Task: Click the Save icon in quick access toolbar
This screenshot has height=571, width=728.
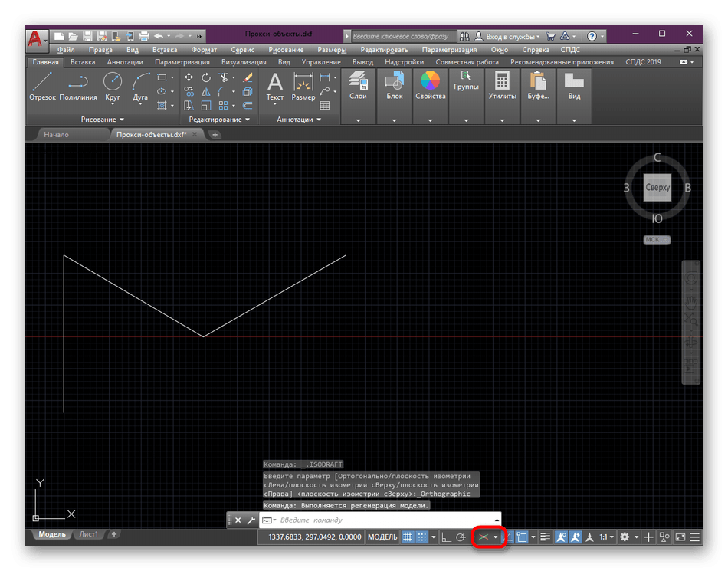Action: [88, 36]
